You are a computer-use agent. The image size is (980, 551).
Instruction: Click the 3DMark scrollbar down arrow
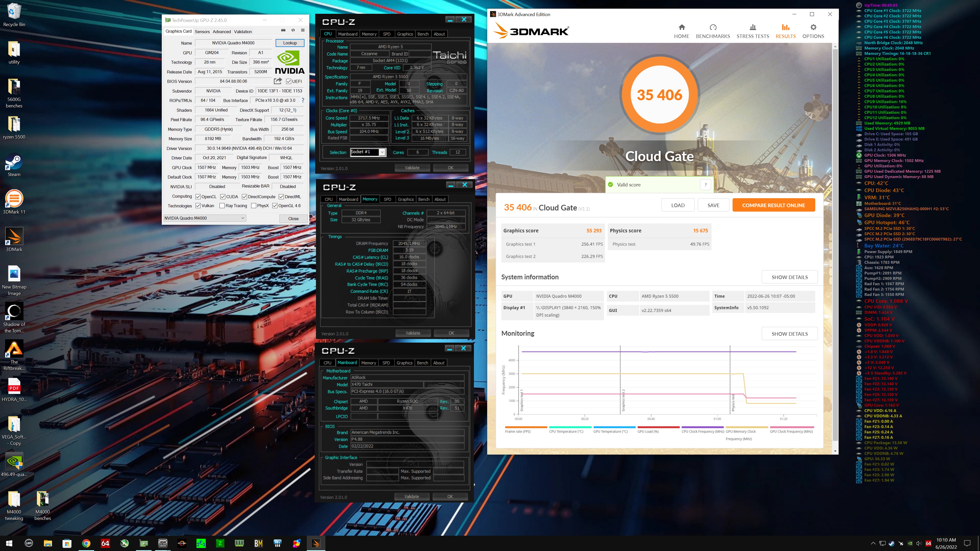click(x=835, y=451)
